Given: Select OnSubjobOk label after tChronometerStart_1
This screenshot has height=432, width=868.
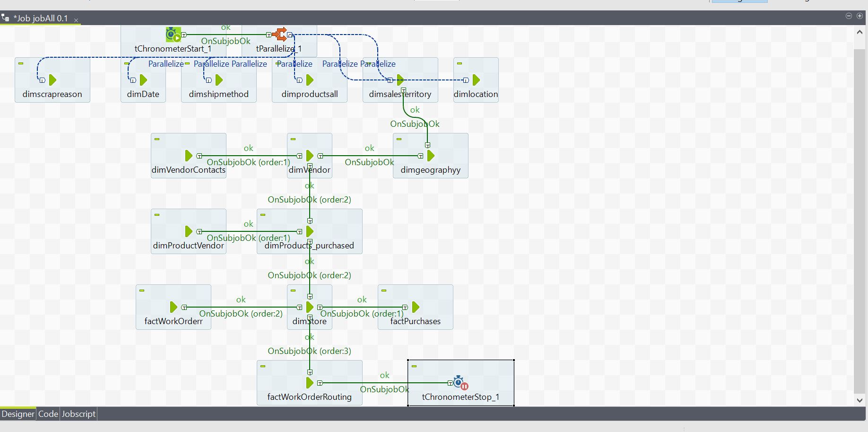Looking at the screenshot, I should 226,41.
